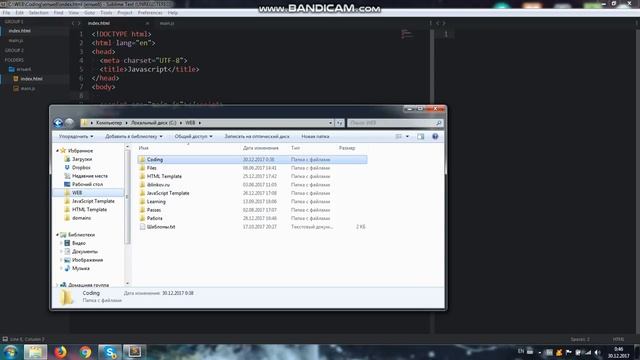
Task: Open Dropbox in Favorites sidebar
Action: click(x=81, y=167)
